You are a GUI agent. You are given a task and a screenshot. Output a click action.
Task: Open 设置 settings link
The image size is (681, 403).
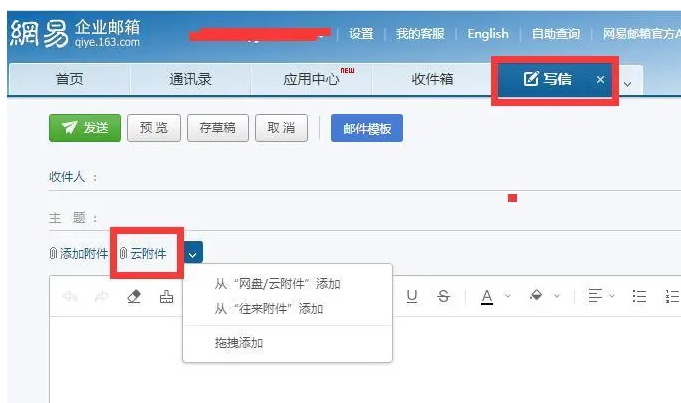coord(361,34)
